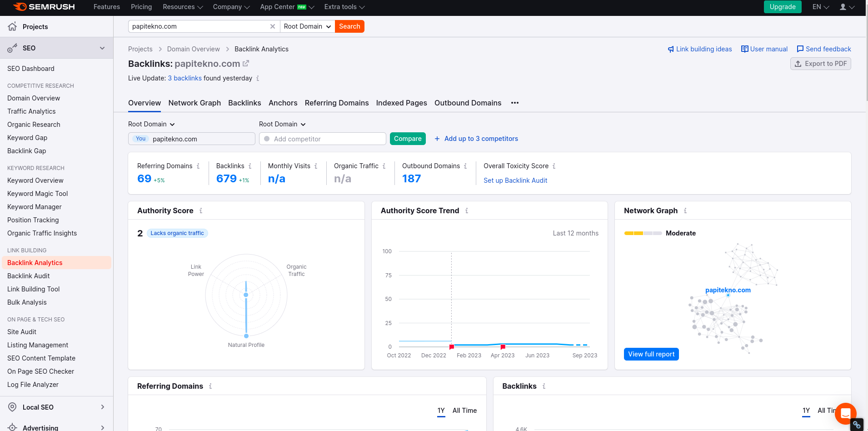Open Link building ideas link
This screenshot has width=868, height=431.
click(x=700, y=49)
